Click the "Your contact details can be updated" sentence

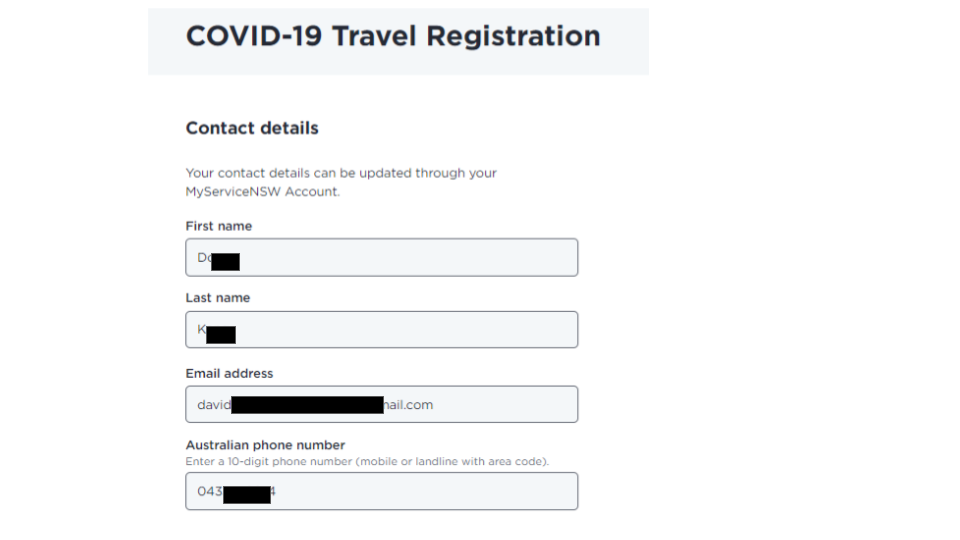coord(341,173)
